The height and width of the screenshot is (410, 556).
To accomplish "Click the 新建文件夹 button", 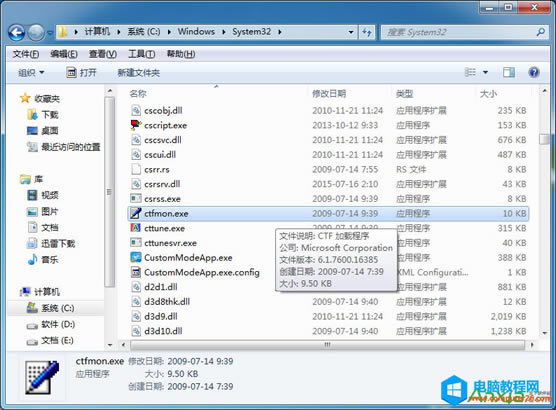I will click(x=139, y=73).
